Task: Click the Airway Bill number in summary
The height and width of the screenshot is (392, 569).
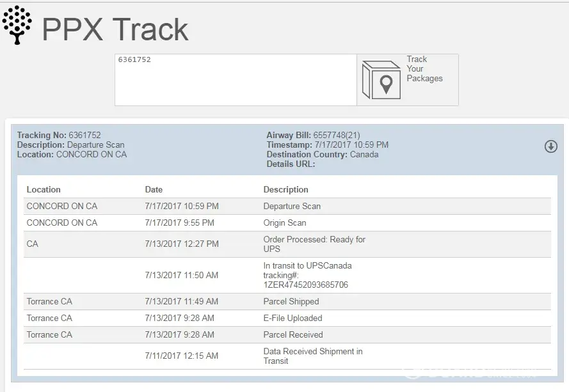Action: tap(337, 135)
